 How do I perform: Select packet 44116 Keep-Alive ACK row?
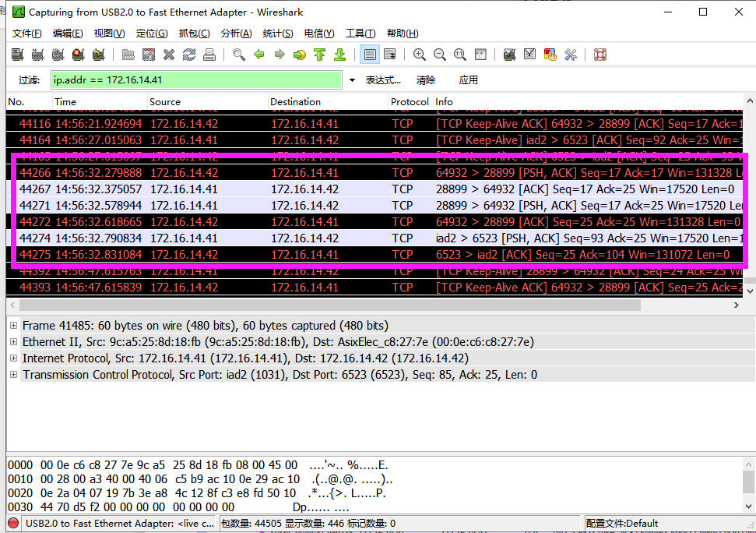[x=374, y=123]
